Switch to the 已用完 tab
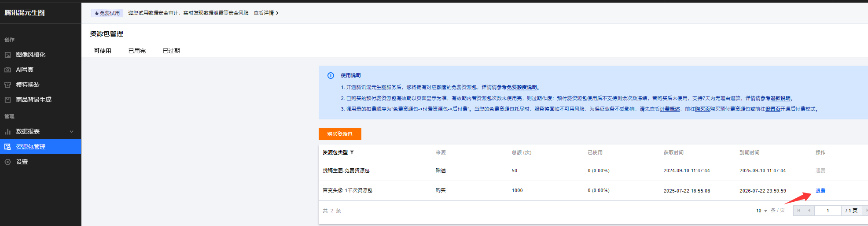Viewport: 868px width, 226px height. (137, 51)
